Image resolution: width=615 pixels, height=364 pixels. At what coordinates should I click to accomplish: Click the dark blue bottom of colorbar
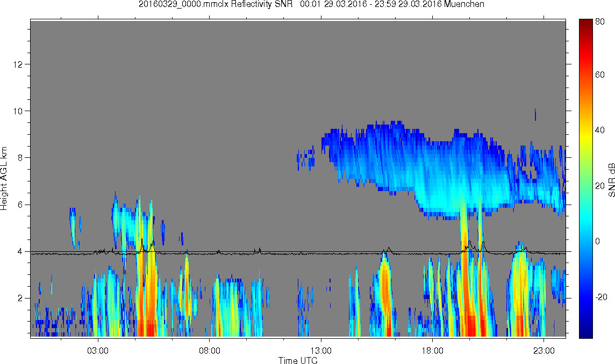[x=585, y=333]
